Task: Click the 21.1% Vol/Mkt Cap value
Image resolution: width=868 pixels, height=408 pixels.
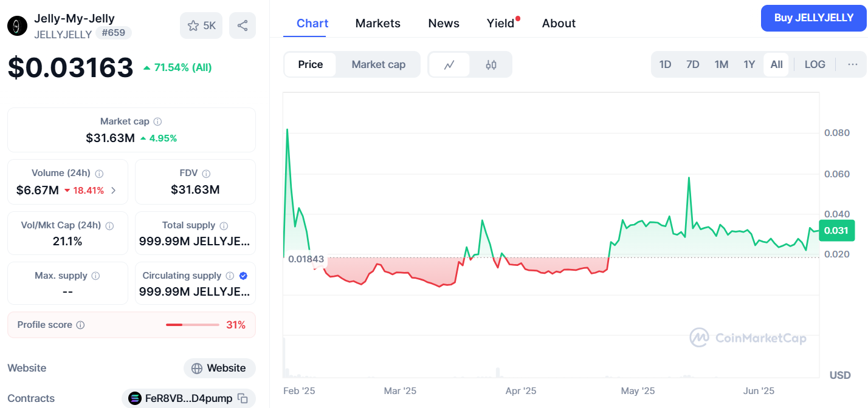Action: 67,242
